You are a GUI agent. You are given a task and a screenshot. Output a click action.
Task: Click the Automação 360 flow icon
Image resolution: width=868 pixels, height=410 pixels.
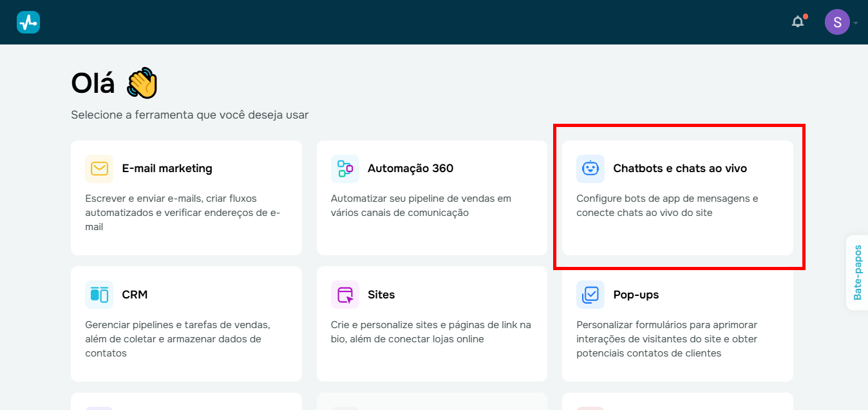coord(345,169)
